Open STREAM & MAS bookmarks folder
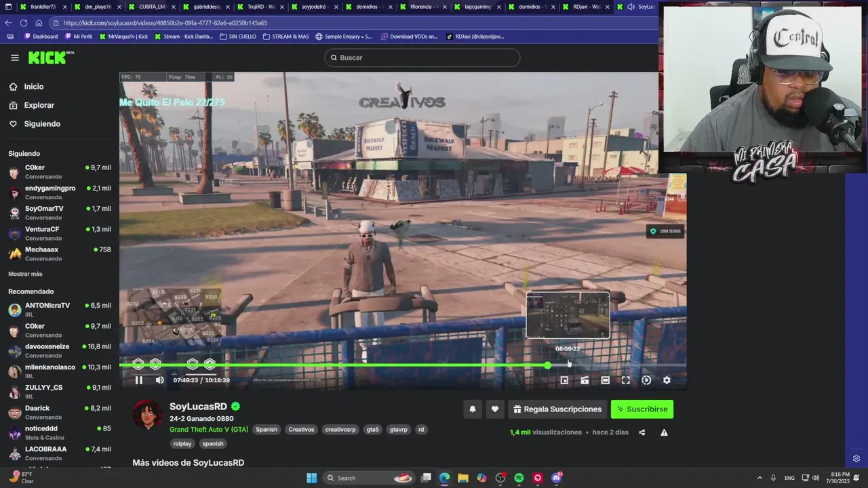The height and width of the screenshot is (488, 868). click(285, 37)
